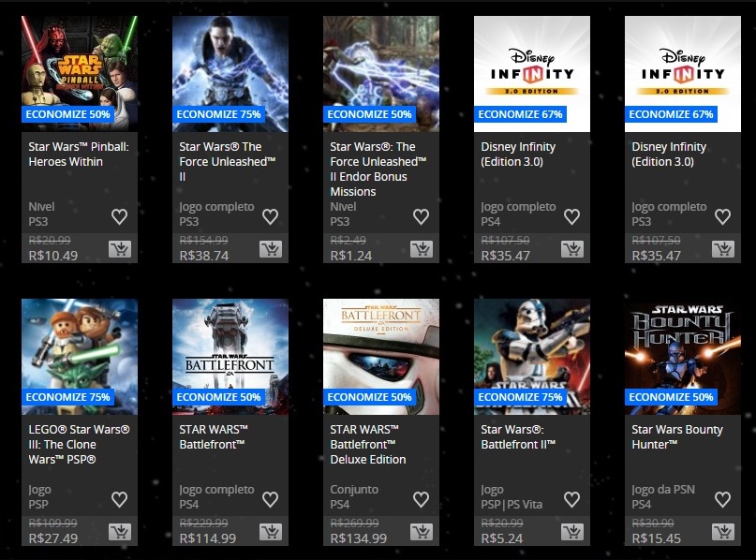This screenshot has width=756, height=560.
Task: Click struck-through R$269.99 original price
Action: [x=354, y=523]
